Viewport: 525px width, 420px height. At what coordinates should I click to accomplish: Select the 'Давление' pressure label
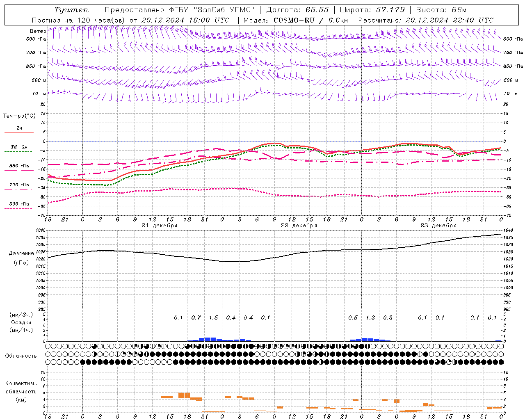[21, 253]
